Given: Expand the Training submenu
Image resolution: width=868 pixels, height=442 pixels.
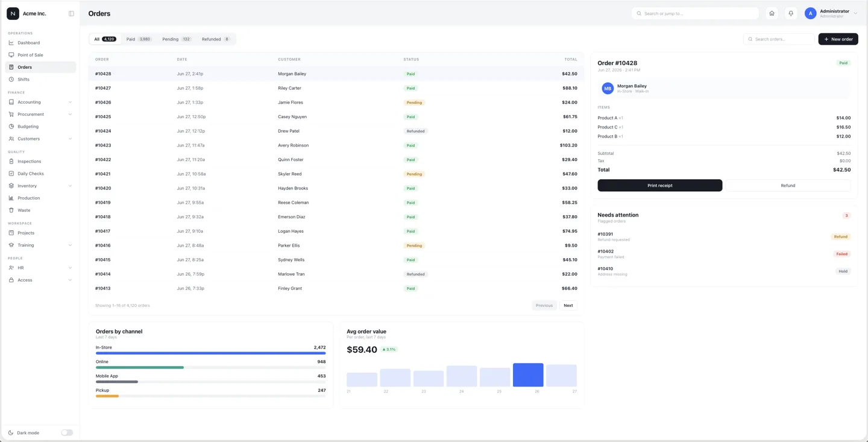Looking at the screenshot, I should (x=70, y=245).
